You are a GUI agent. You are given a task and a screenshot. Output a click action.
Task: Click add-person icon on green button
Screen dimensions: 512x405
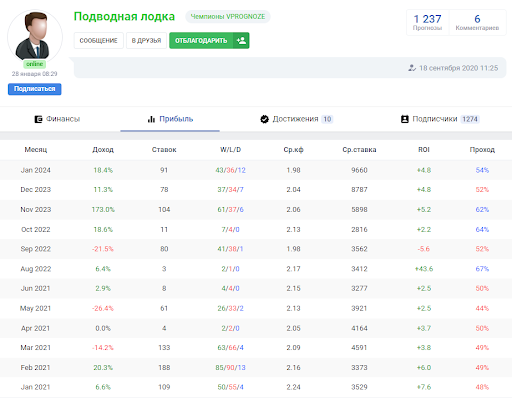(x=241, y=41)
